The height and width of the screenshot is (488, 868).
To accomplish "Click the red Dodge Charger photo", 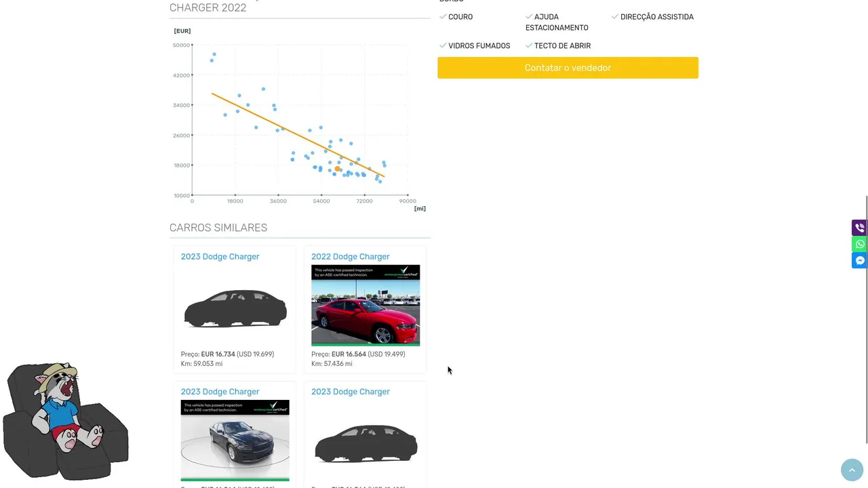I will pos(366,305).
